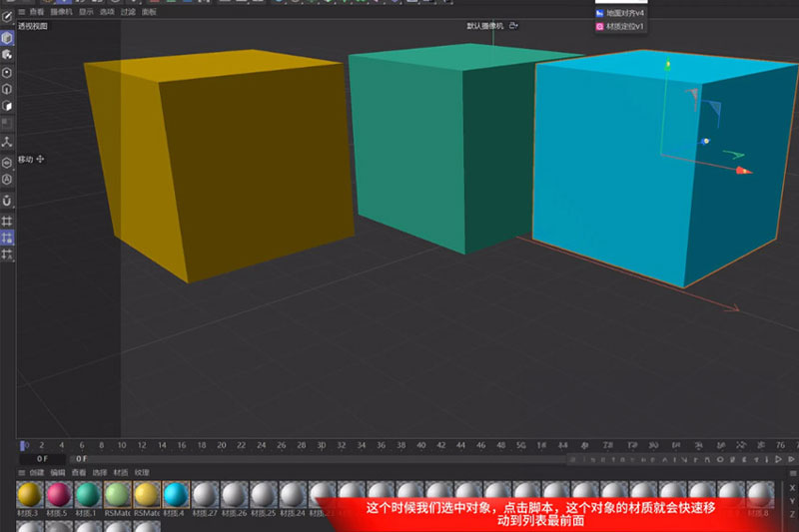Viewport: 799px width, 532px height.
Task: Click the green Y-axis handle of gizmo
Action: coord(667,64)
